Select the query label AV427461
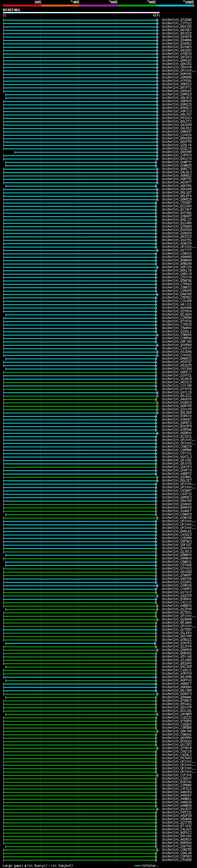Screen dimensions: 197x868 [11, 10]
